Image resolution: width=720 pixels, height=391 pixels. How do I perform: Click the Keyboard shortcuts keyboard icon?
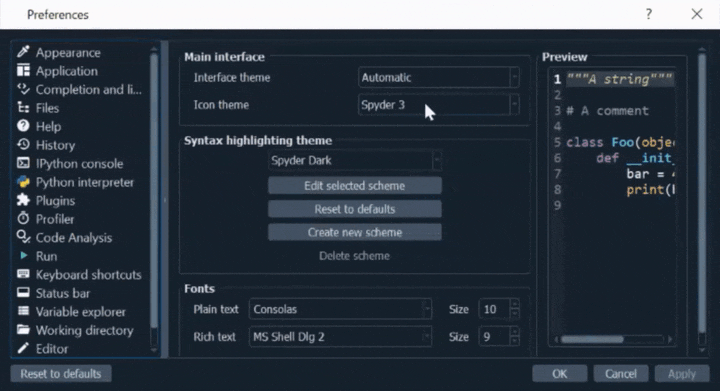click(23, 274)
